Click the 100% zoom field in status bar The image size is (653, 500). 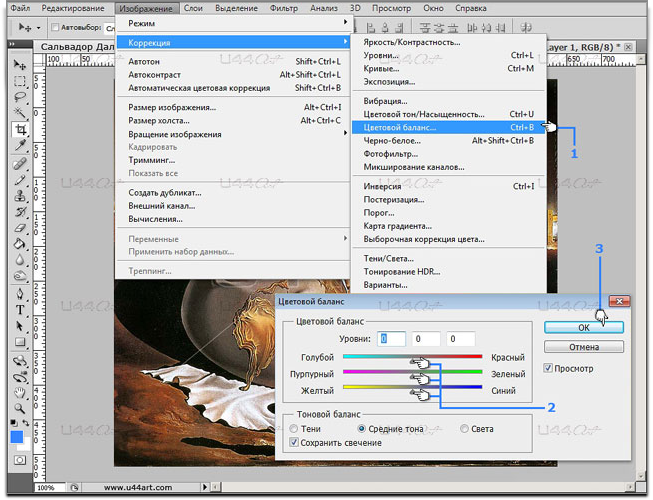50,487
